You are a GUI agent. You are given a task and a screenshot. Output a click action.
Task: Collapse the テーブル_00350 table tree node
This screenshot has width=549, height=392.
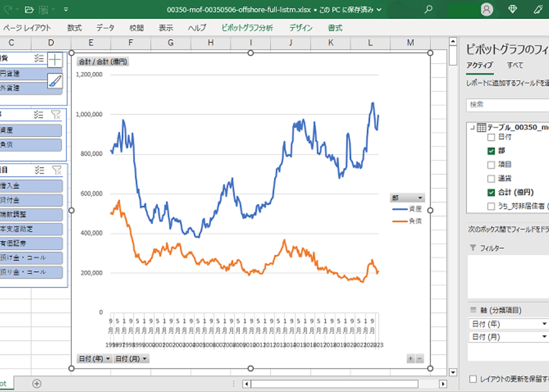click(x=472, y=127)
